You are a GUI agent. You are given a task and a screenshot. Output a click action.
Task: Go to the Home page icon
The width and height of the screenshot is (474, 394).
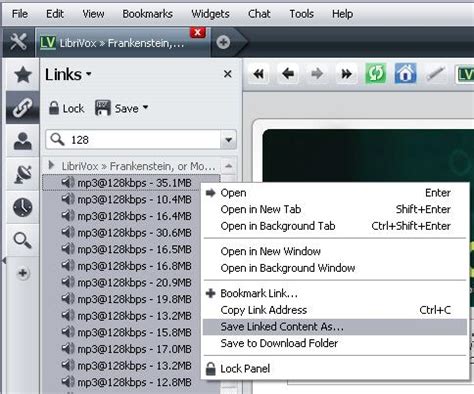pyautogui.click(x=405, y=73)
